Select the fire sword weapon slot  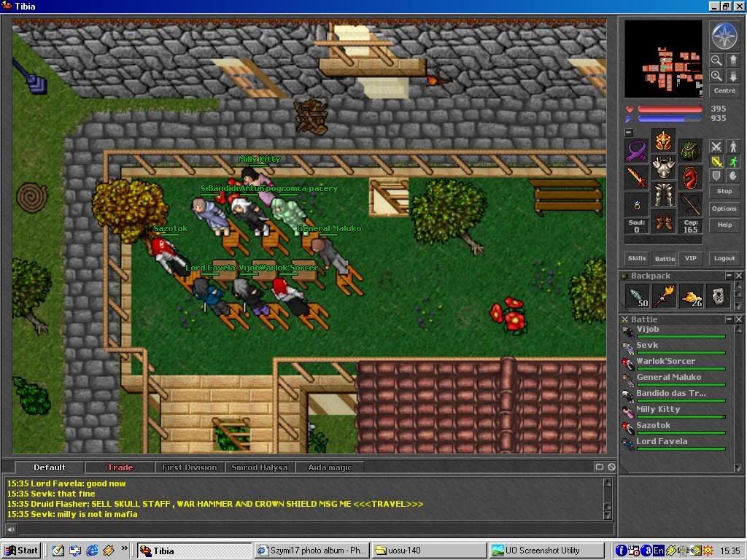[636, 178]
